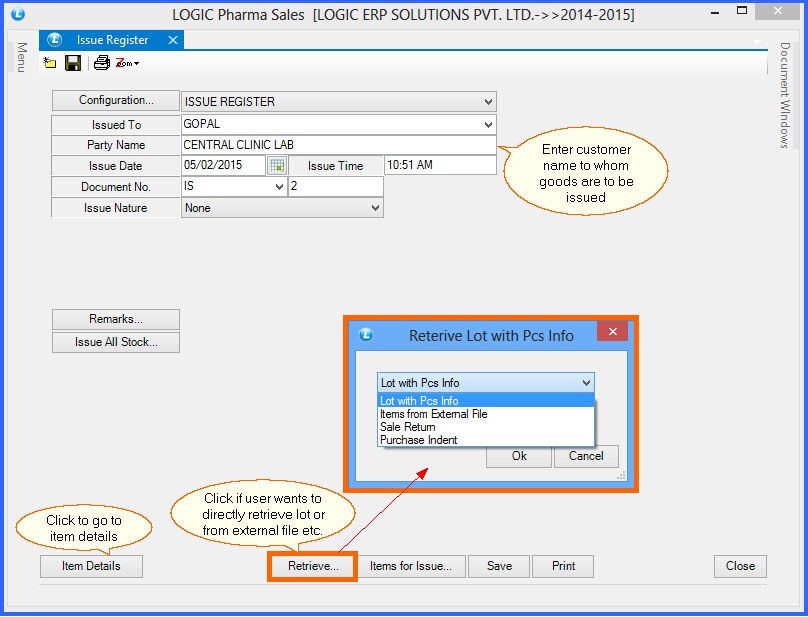This screenshot has width=808, height=617.
Task: Expand the IS document type dropdown
Action: [277, 186]
